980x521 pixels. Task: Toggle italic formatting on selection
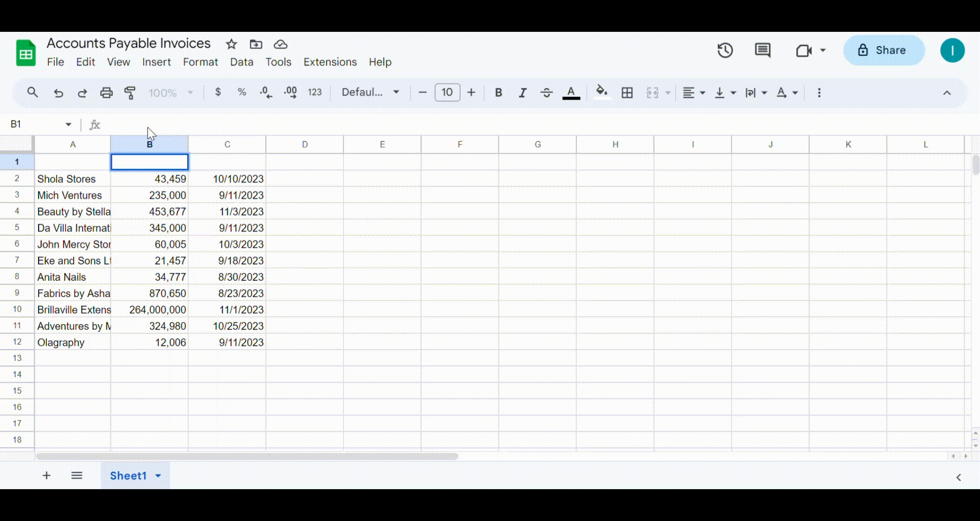tap(522, 93)
